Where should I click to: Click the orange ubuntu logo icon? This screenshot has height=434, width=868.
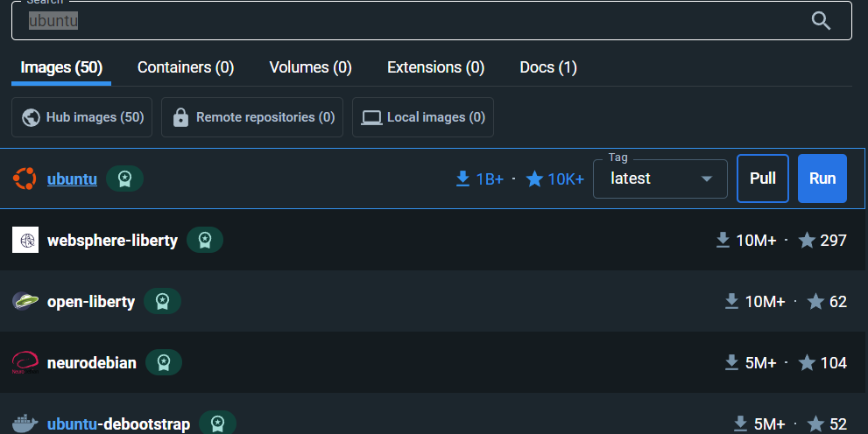25,178
